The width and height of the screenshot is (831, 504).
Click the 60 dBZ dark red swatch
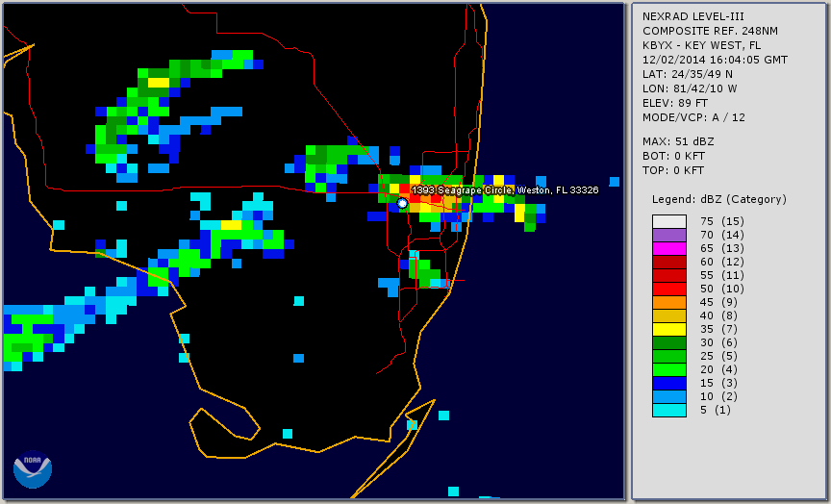click(669, 262)
